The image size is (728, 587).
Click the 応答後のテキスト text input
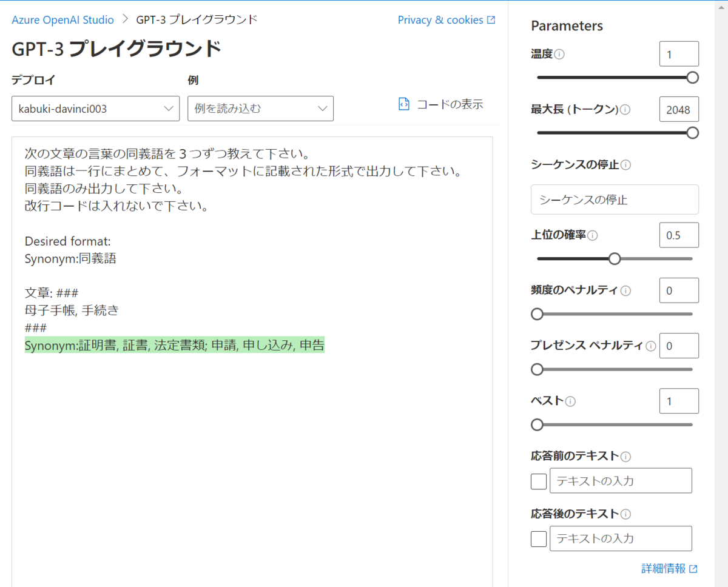[x=621, y=538]
